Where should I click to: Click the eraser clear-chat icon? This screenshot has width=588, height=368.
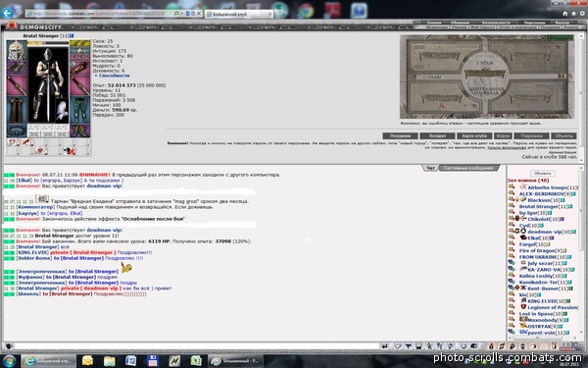398,346
